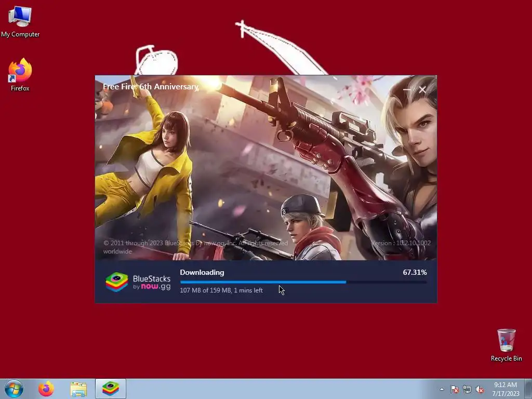The image size is (532, 399).
Task: Click the BlueStacks copyright notice text
Action: [x=195, y=247]
